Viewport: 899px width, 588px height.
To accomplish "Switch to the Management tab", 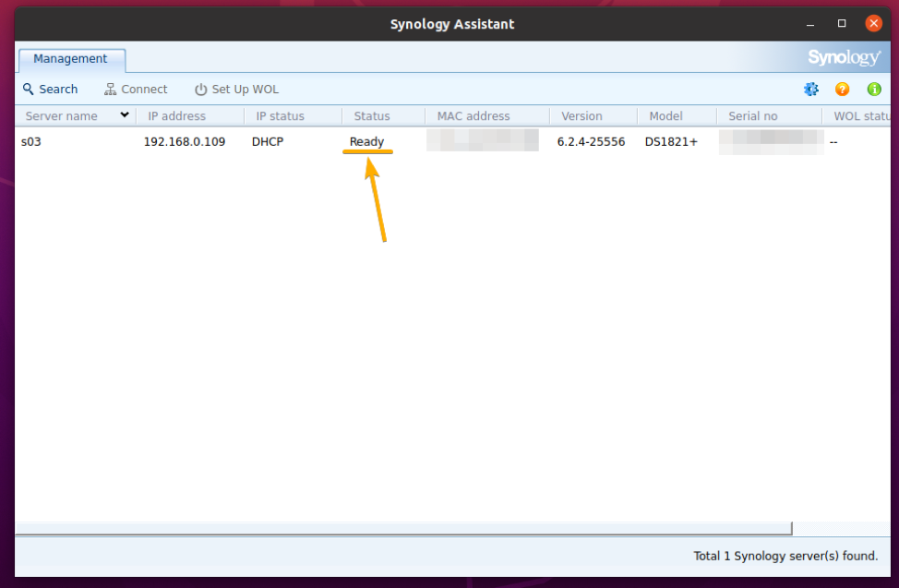I will coord(71,58).
